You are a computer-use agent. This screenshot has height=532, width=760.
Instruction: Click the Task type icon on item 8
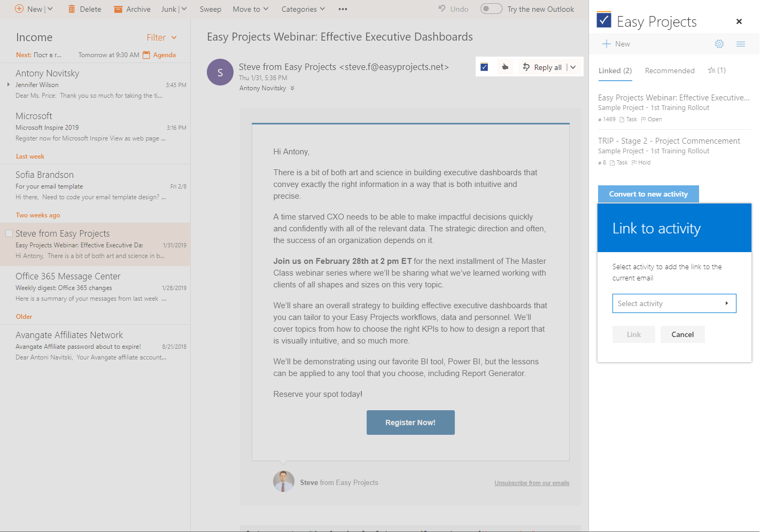tap(612, 163)
